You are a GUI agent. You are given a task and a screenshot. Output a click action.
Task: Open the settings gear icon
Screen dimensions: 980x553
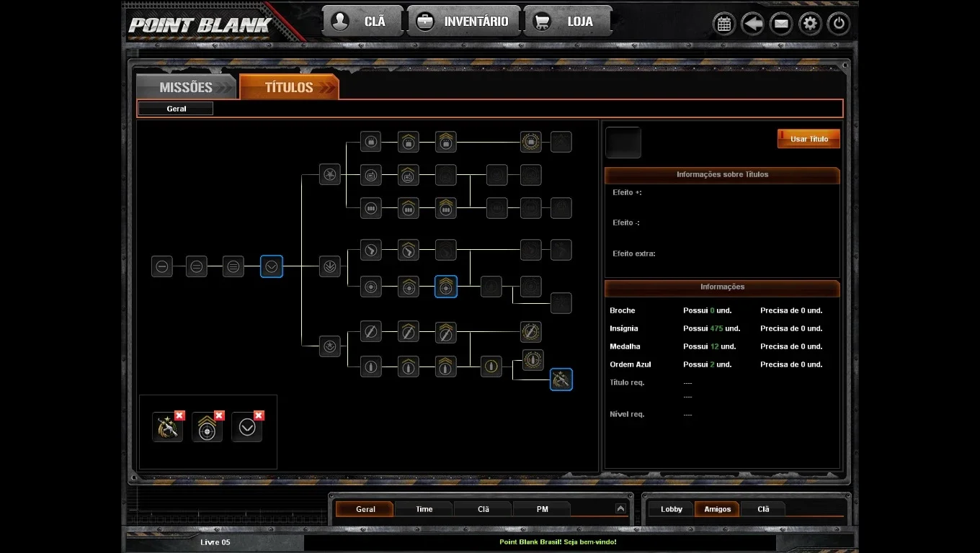click(810, 24)
